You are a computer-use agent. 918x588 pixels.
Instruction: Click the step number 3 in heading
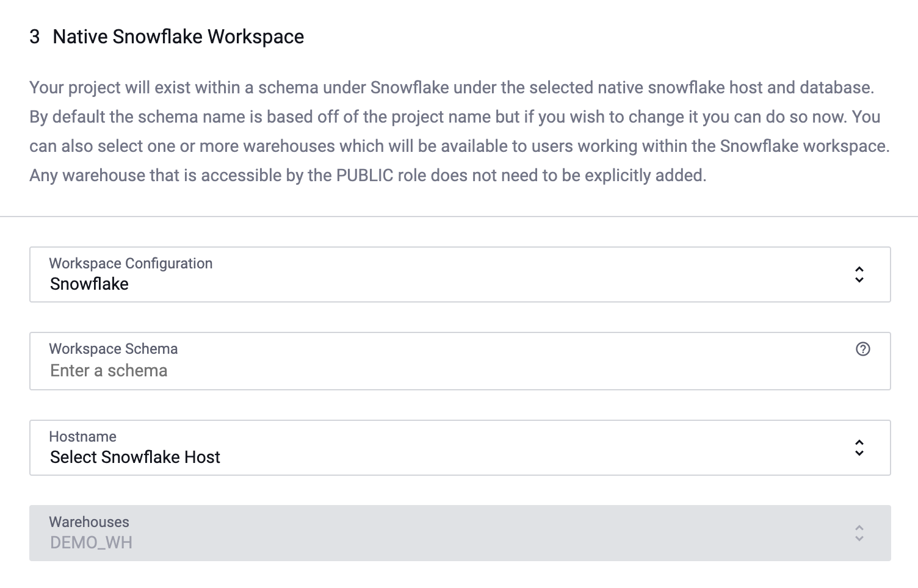(35, 37)
